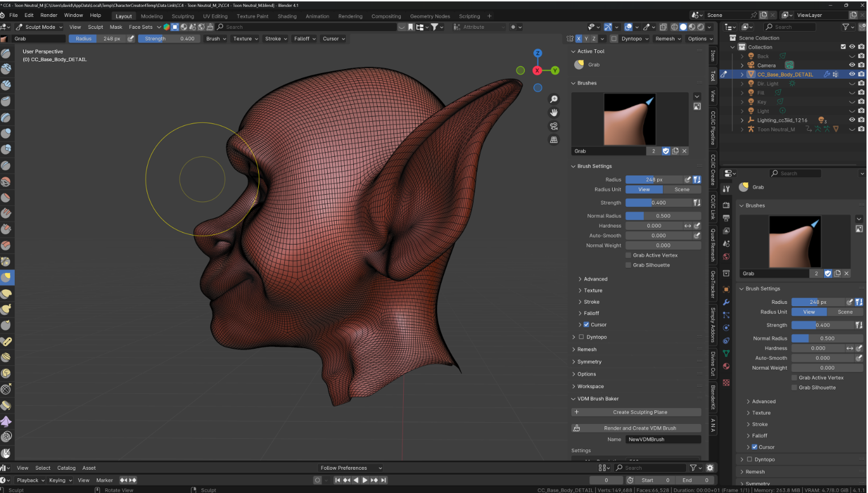Open the Item tab of the sidebar
The width and height of the screenshot is (868, 493).
pyautogui.click(x=713, y=55)
